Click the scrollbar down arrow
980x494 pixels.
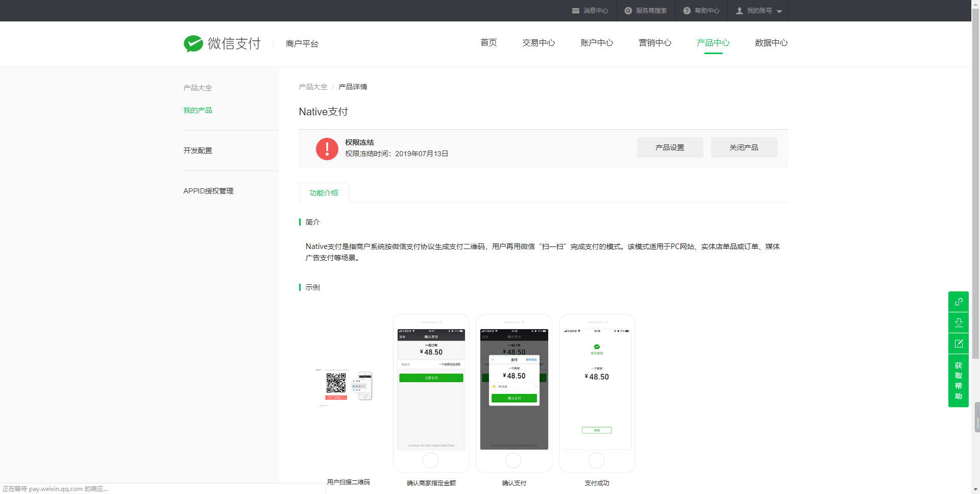point(975,490)
